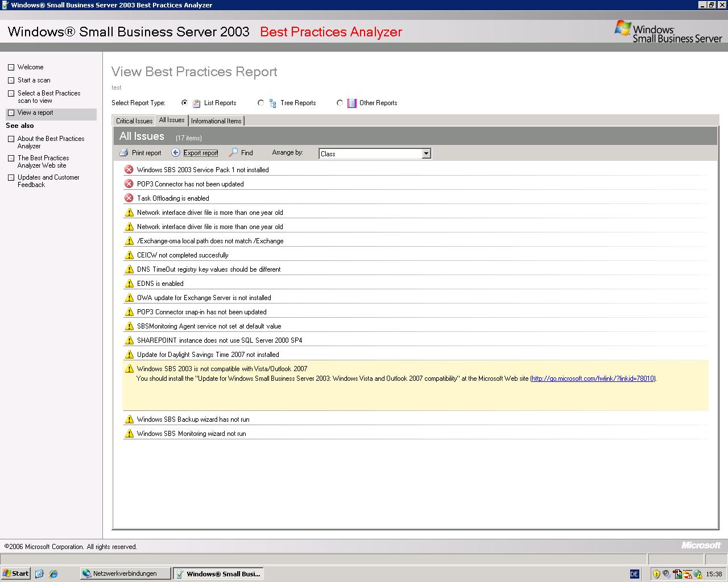Select the Tree Reports radio button
This screenshot has width=728, height=582.
[x=260, y=103]
